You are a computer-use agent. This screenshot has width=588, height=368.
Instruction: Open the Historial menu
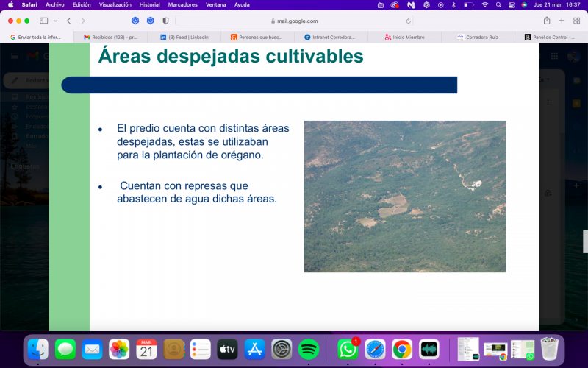tap(150, 5)
